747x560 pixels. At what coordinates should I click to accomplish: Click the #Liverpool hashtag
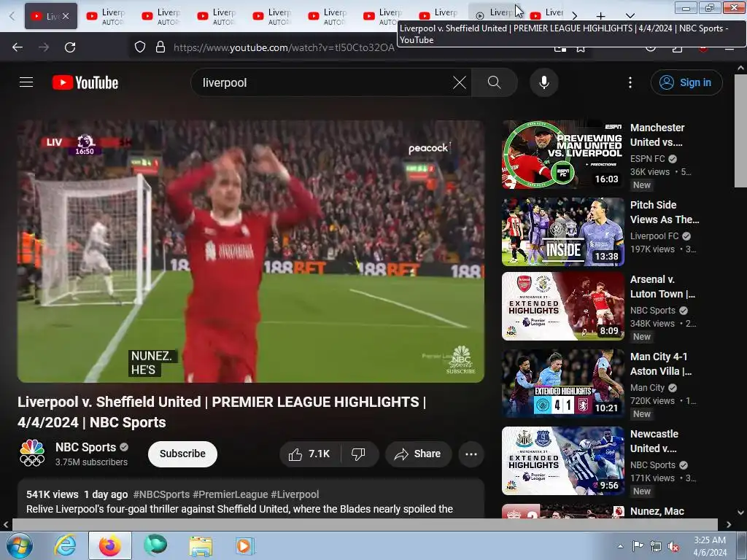coord(295,494)
